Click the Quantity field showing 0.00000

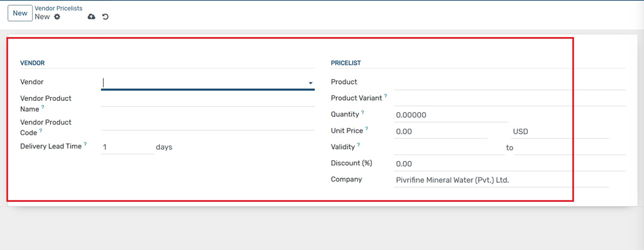coord(450,115)
